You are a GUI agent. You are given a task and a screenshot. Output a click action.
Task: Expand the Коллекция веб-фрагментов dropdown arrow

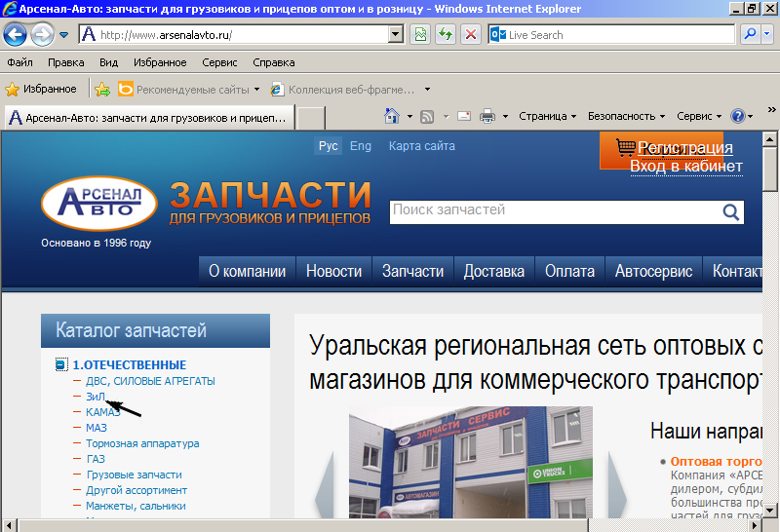click(427, 90)
